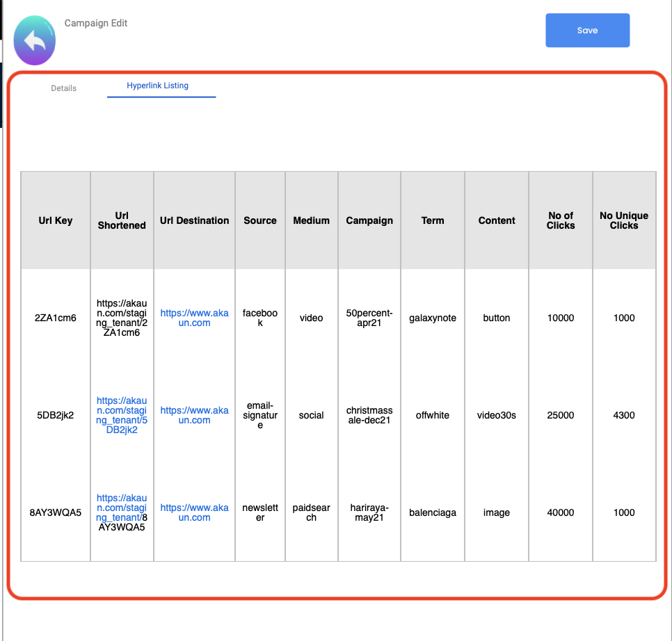672x641 pixels.
Task: Click the Content column header
Action: click(x=497, y=220)
